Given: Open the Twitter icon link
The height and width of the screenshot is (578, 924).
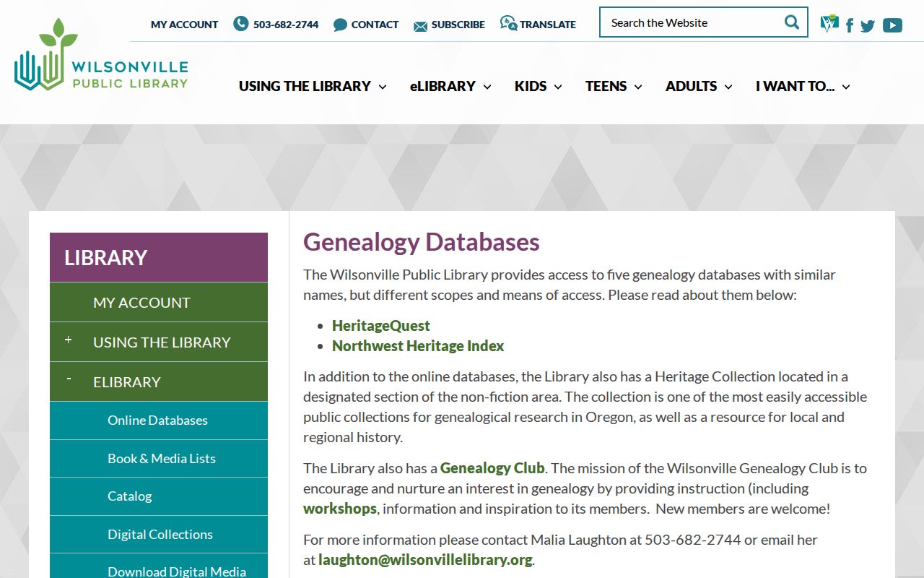Looking at the screenshot, I should coord(868,26).
